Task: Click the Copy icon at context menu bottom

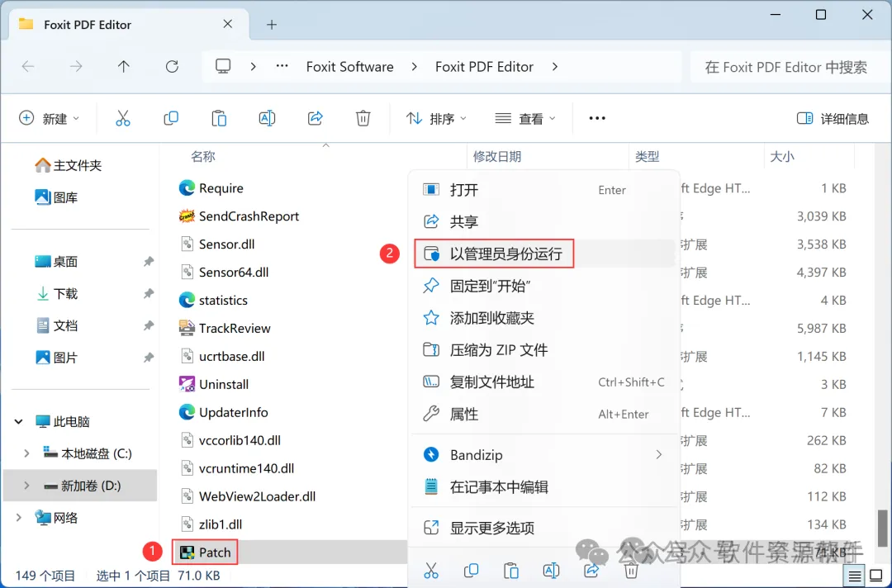Action: coord(471,570)
